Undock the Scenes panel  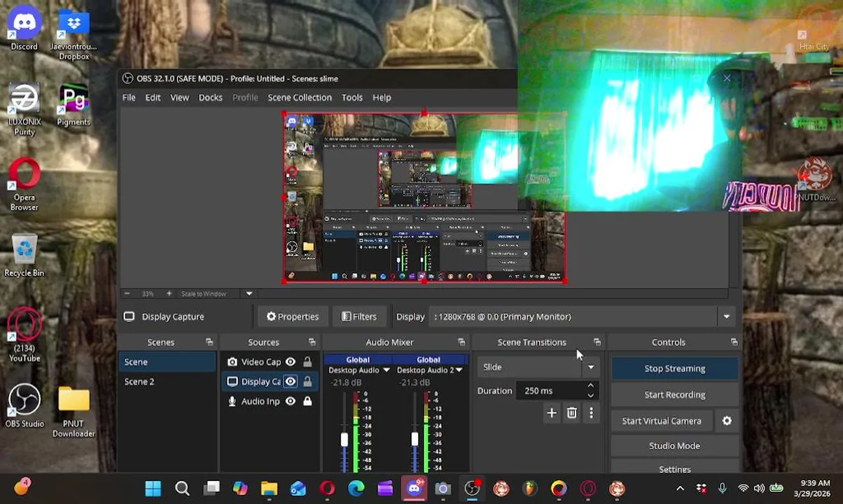click(x=209, y=342)
